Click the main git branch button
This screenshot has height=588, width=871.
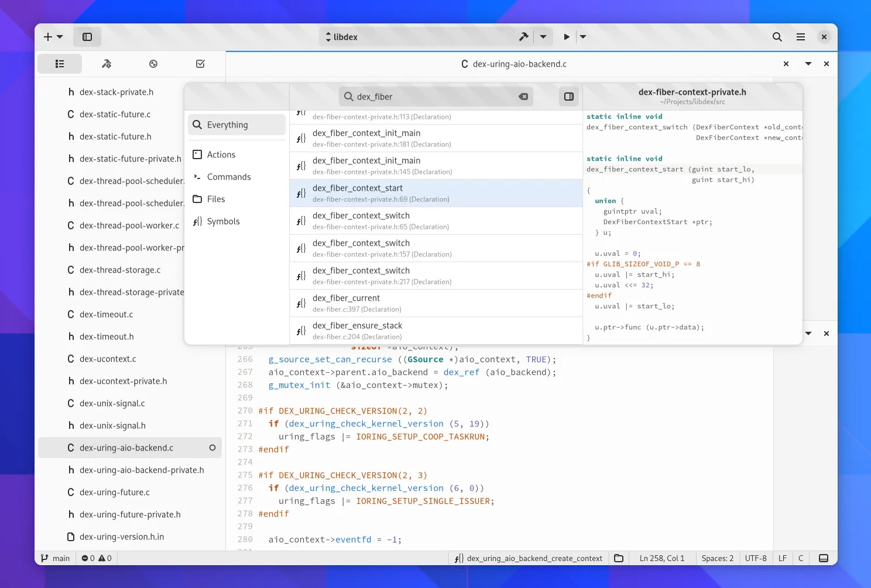point(56,558)
